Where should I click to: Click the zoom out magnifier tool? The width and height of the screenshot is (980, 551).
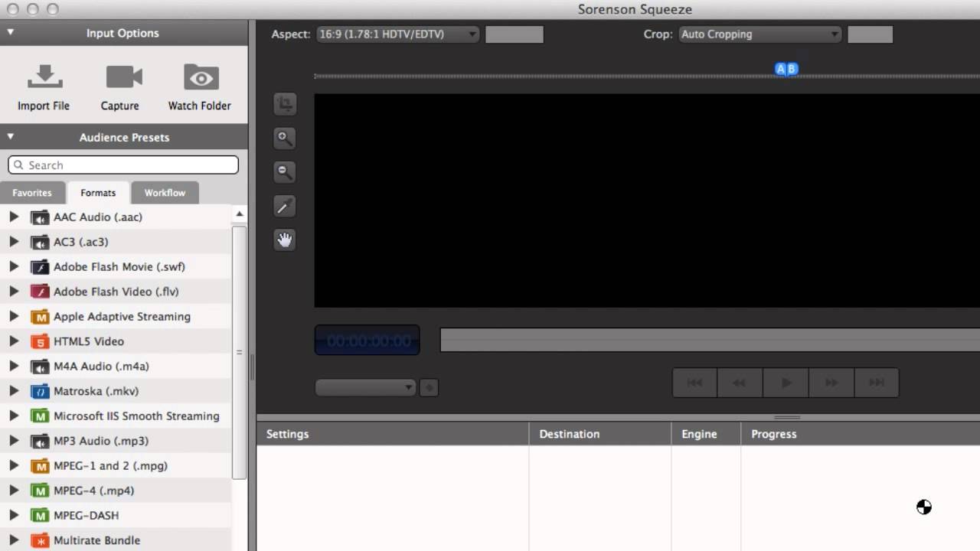[285, 171]
